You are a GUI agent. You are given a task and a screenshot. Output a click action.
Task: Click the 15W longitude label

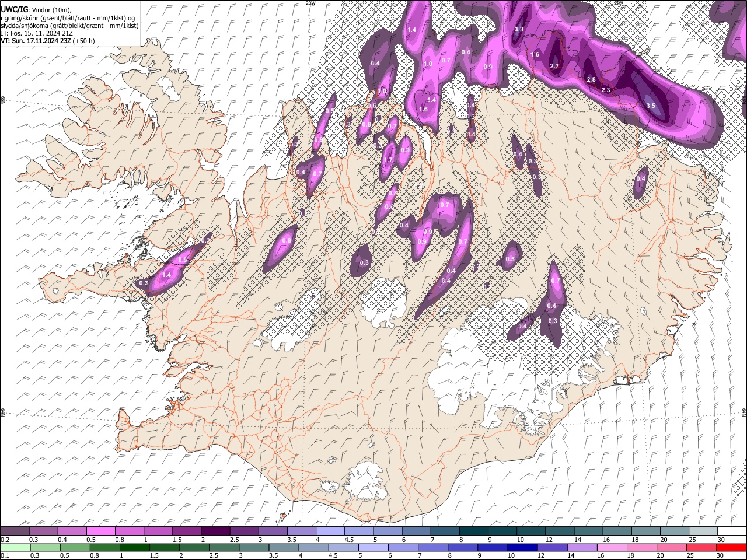click(617, 3)
